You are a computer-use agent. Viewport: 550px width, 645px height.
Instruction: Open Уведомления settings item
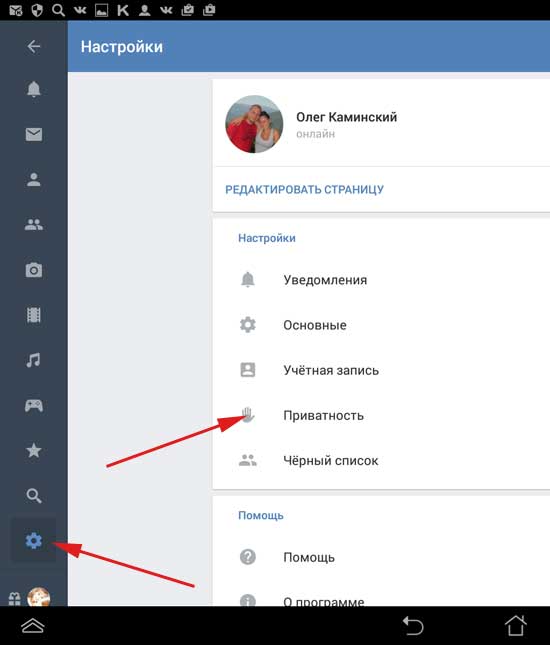[381, 280]
